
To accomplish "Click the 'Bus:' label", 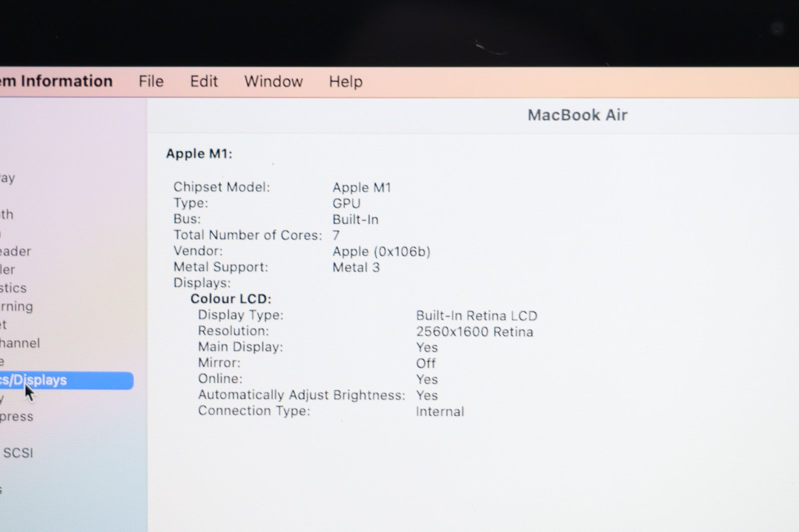I will (187, 219).
